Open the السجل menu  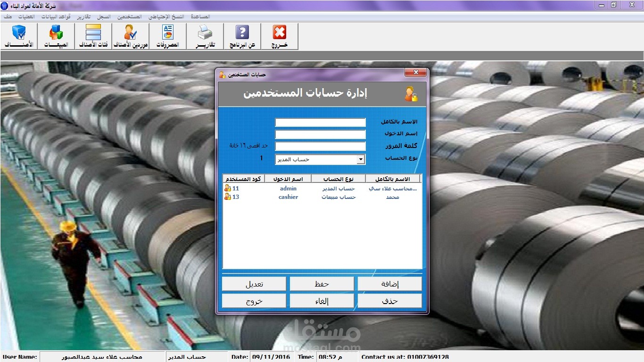pyautogui.click(x=104, y=16)
